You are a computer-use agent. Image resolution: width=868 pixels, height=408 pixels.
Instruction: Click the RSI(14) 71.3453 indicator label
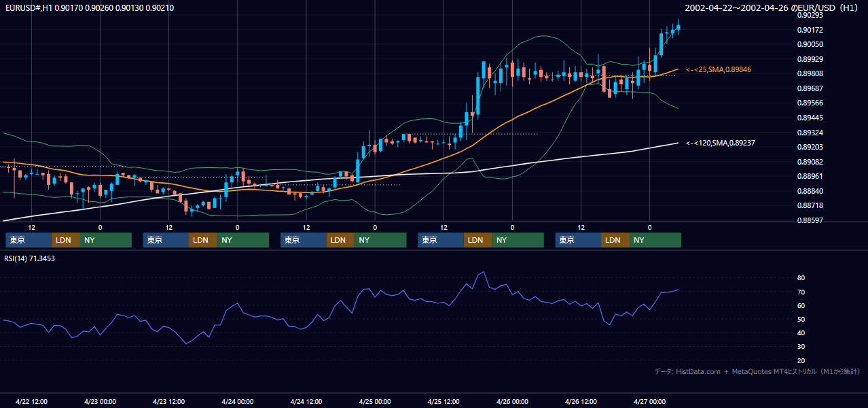[x=30, y=258]
